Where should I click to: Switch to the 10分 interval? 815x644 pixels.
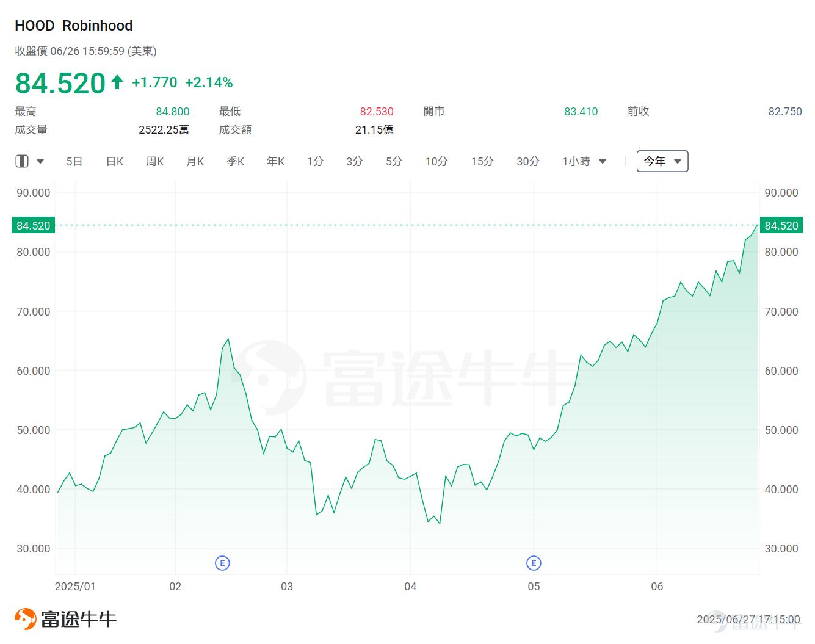tap(436, 161)
